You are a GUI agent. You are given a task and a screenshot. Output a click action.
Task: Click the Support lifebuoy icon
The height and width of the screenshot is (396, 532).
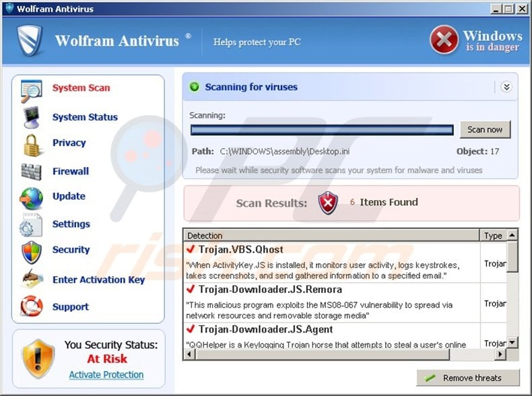coord(32,306)
